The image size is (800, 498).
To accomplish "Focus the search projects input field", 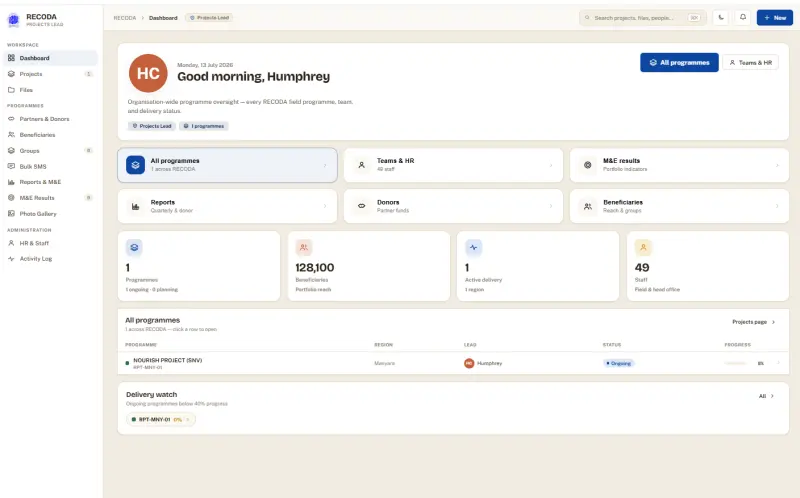I will point(642,18).
